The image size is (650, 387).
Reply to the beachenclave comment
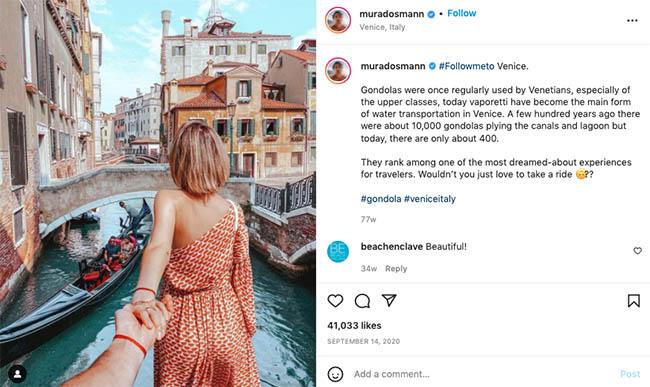click(x=396, y=268)
